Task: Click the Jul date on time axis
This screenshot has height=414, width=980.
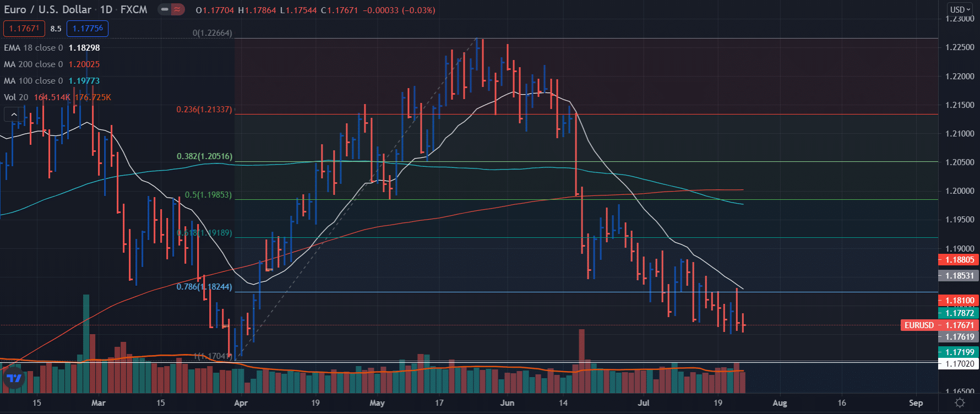Action: point(644,403)
